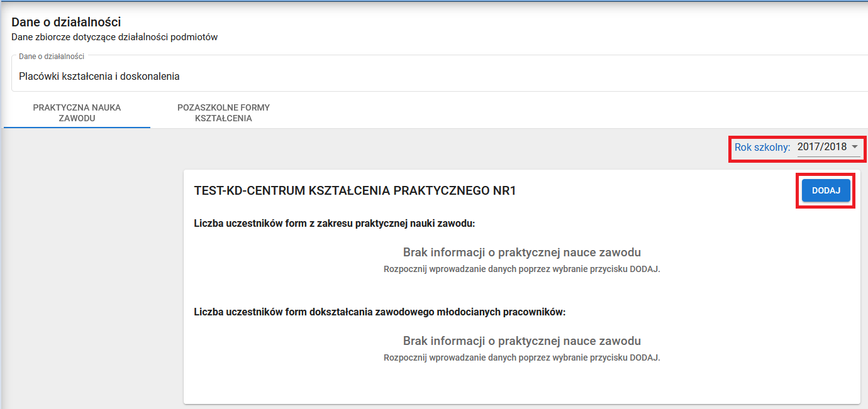Click the Dane o działalności page heading

(66, 23)
